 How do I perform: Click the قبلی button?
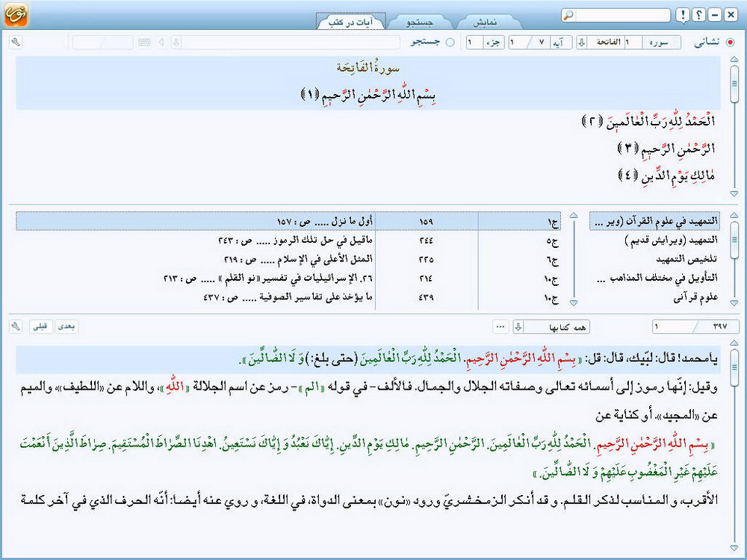click(40, 326)
